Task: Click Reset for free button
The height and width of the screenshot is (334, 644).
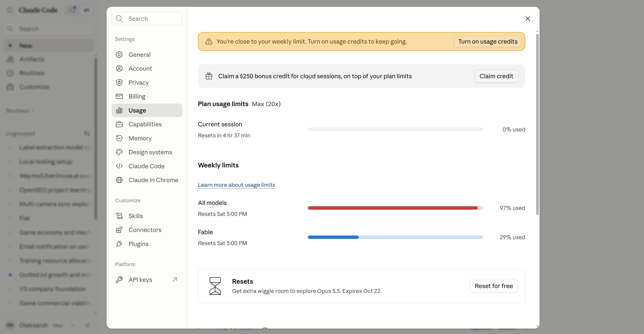Action: click(494, 286)
